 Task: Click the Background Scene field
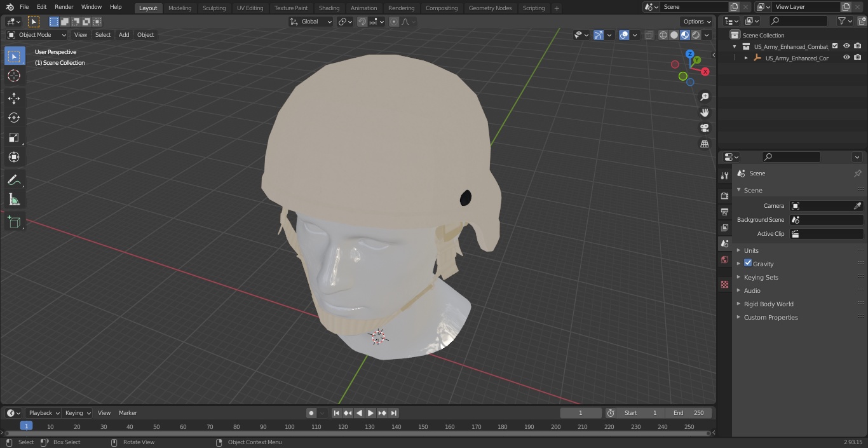pos(826,220)
